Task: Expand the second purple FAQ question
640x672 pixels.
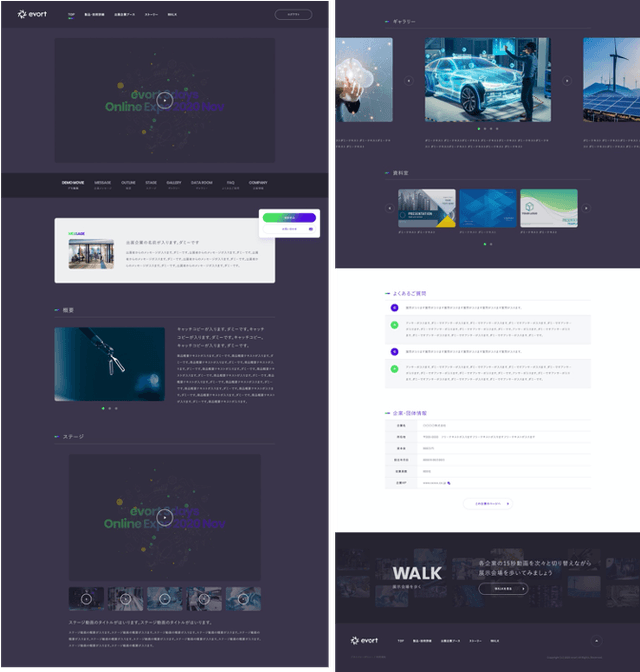Action: click(394, 352)
